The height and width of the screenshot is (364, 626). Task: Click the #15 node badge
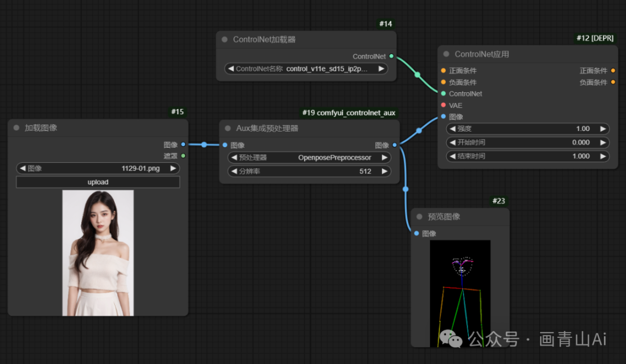click(178, 112)
